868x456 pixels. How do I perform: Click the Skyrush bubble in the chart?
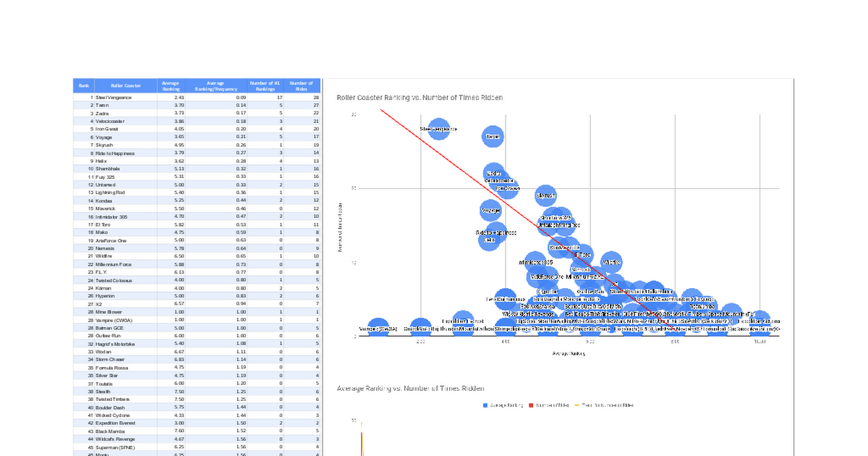click(546, 195)
